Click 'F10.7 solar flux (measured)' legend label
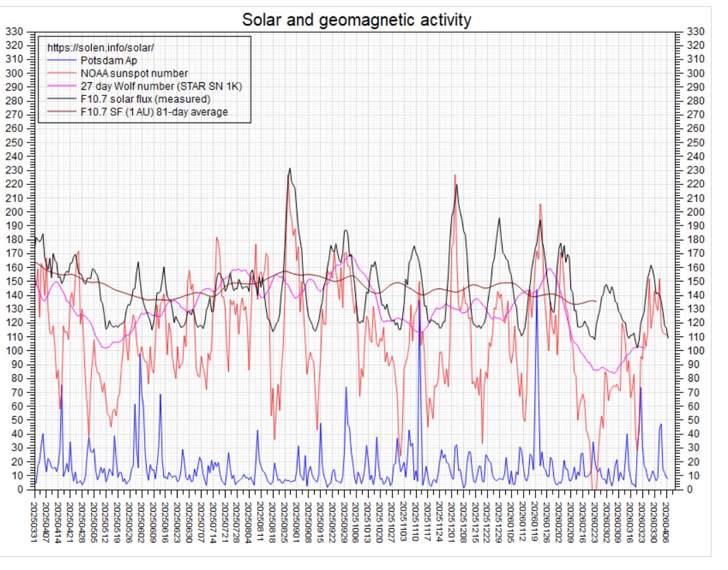Image resolution: width=728 pixels, height=570 pixels. [145, 99]
